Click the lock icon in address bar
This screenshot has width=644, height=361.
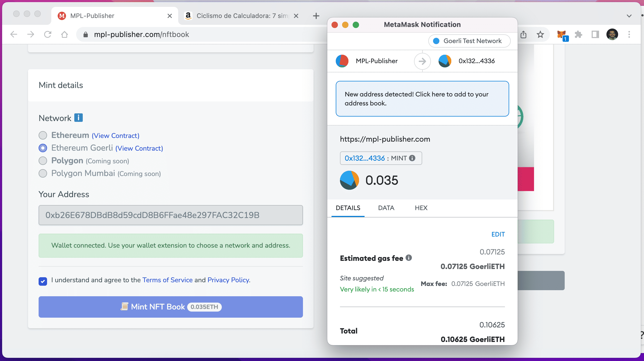click(x=85, y=35)
